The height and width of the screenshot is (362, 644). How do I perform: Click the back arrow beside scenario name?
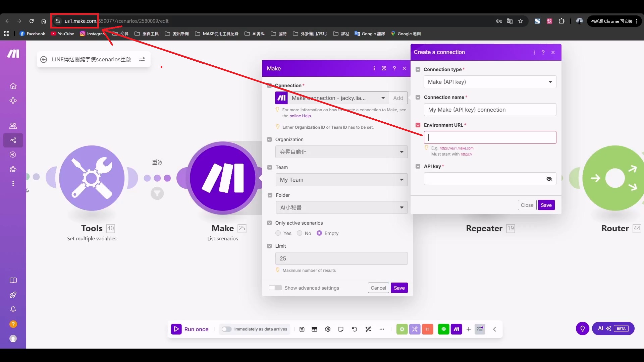coord(44,59)
